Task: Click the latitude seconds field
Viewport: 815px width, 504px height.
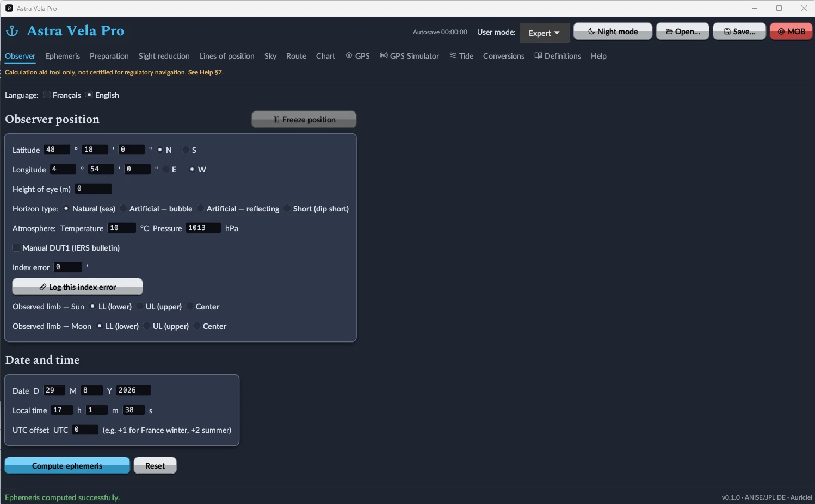Action: click(132, 150)
